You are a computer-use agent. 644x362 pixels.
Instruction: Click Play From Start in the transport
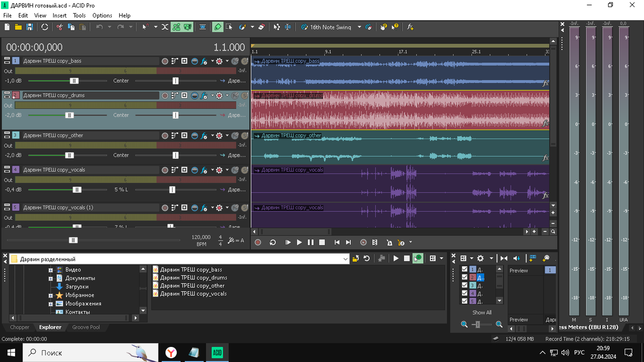(x=288, y=242)
